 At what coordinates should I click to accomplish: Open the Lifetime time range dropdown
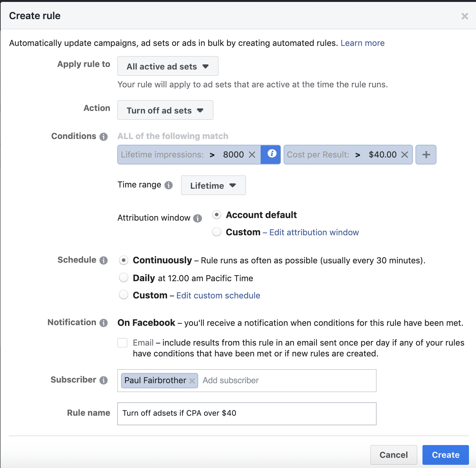pyautogui.click(x=213, y=185)
